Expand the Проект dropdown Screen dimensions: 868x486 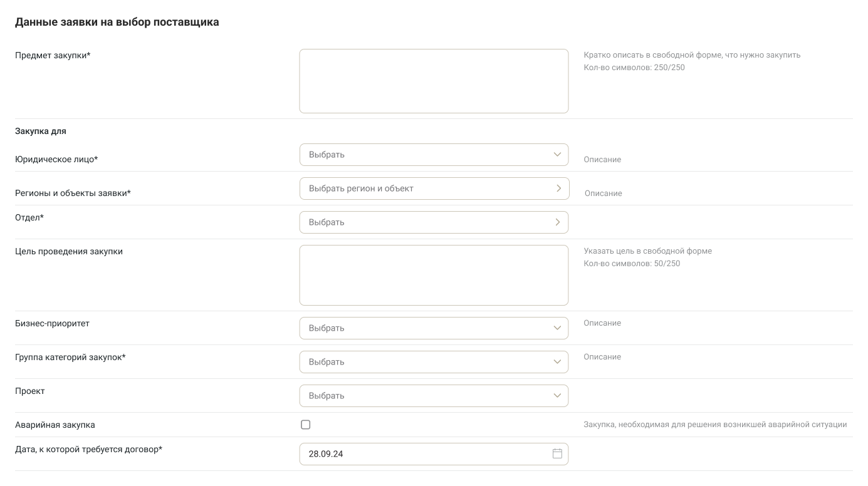click(434, 396)
